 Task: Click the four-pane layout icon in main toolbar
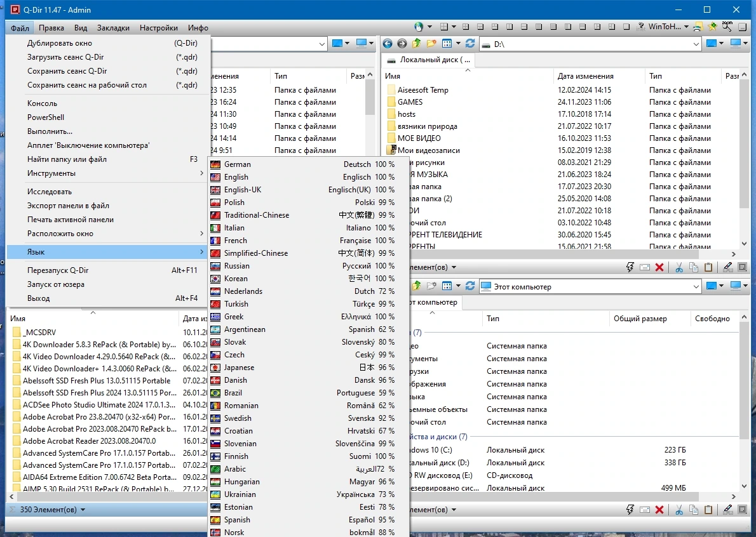[x=445, y=27]
